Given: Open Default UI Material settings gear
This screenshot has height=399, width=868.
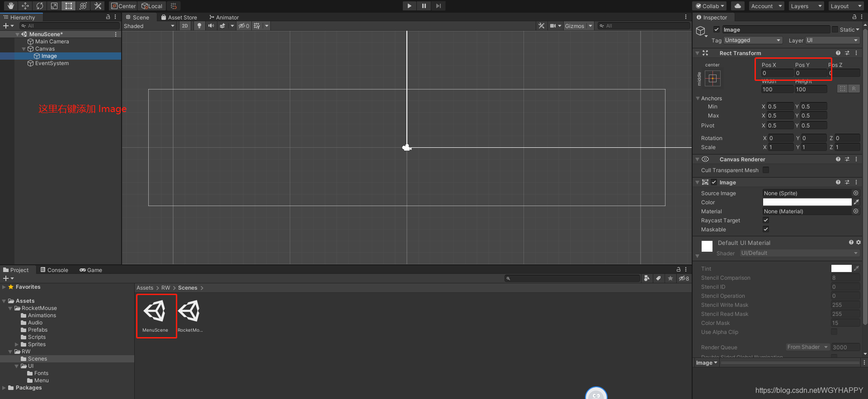Looking at the screenshot, I should [859, 243].
